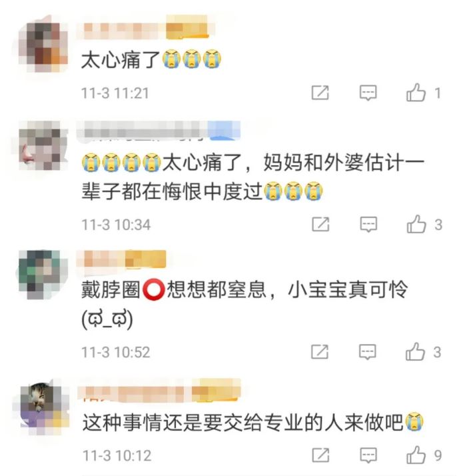Reply to the 戴脖圈 comment

tap(368, 352)
